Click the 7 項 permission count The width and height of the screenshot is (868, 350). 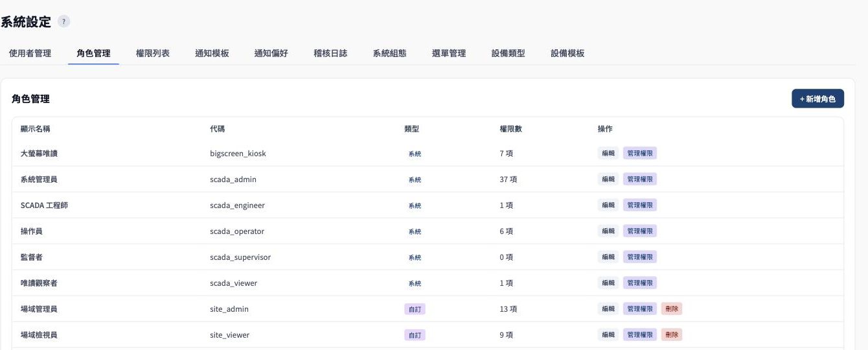[x=507, y=154]
